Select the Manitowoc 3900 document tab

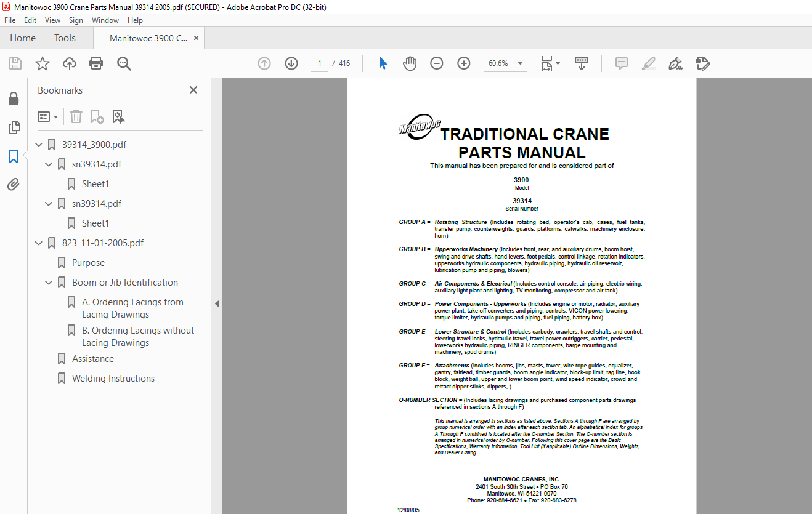click(x=148, y=38)
